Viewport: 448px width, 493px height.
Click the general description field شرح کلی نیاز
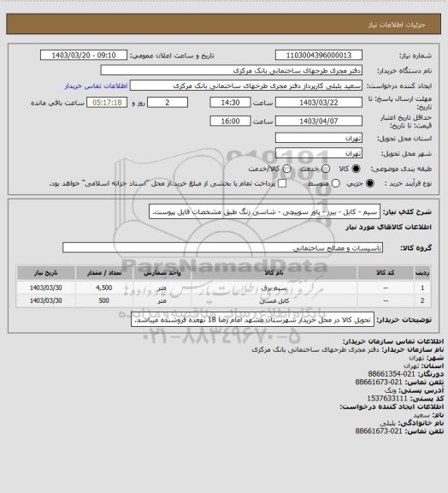(x=264, y=211)
